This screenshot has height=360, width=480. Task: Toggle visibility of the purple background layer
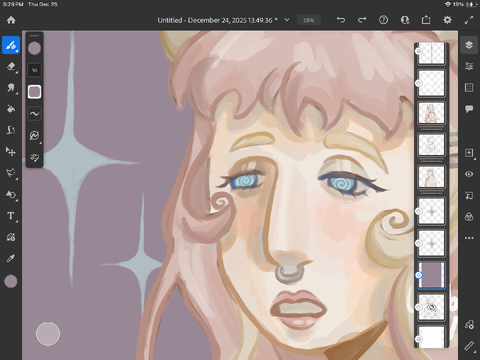click(x=419, y=275)
